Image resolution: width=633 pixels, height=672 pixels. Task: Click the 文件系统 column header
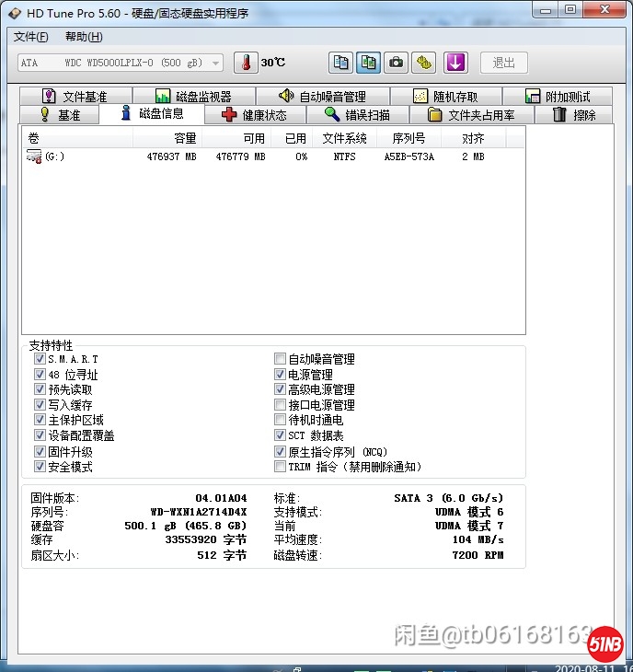click(345, 138)
